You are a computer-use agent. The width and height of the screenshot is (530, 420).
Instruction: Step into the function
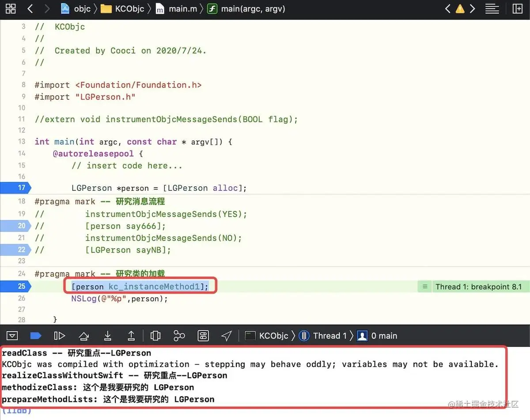coord(107,336)
